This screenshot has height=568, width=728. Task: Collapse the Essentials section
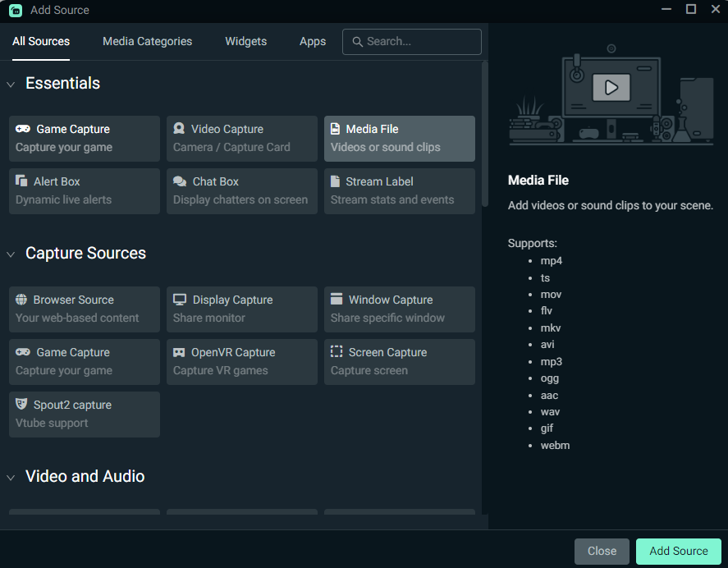point(11,84)
